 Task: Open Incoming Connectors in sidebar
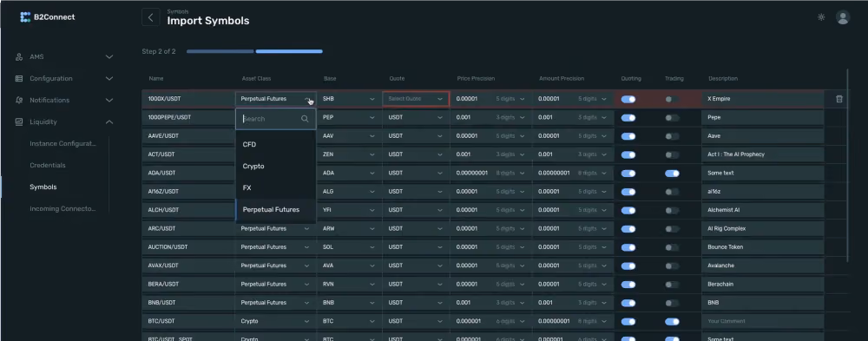coord(63,209)
